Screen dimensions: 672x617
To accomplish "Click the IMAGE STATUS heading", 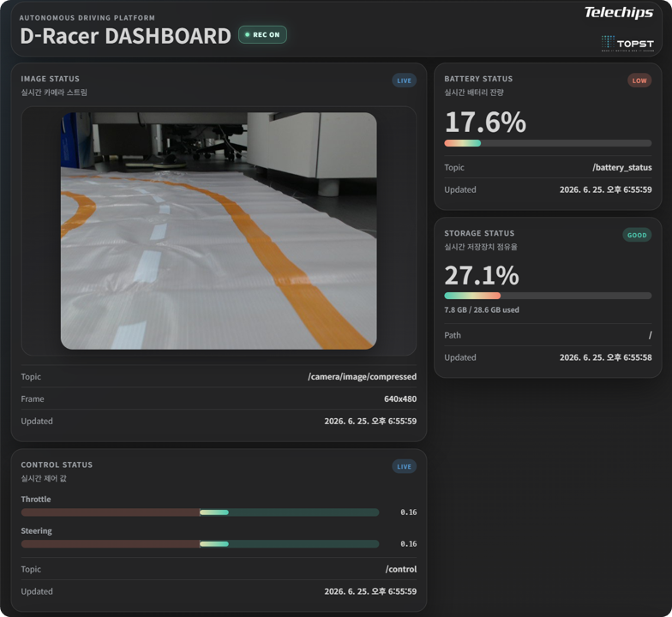I will coord(50,79).
